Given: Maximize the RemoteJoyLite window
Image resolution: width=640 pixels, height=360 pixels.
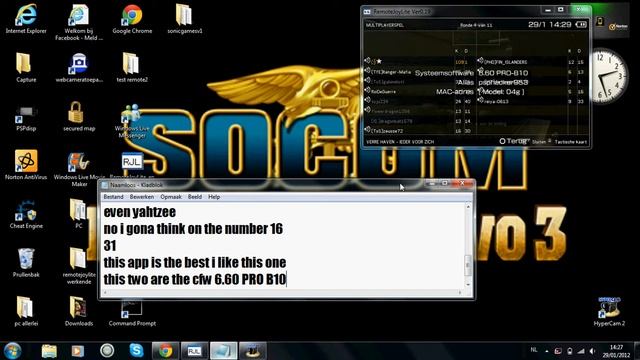Looking at the screenshot, I should (561, 10).
